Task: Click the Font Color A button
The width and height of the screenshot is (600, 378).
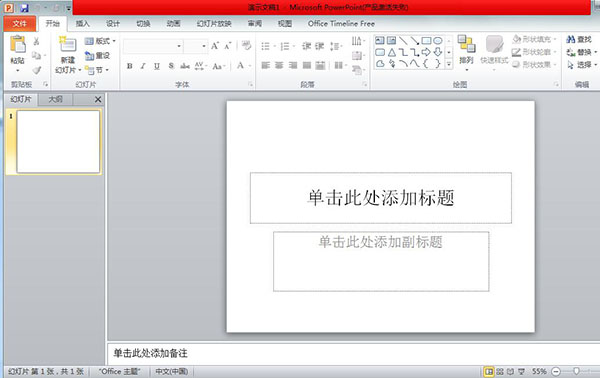Action: (240, 66)
